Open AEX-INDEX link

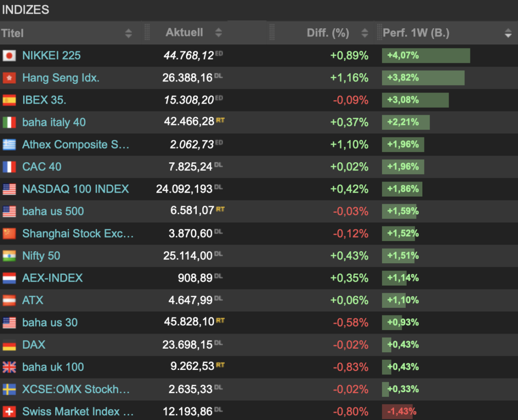(52, 278)
